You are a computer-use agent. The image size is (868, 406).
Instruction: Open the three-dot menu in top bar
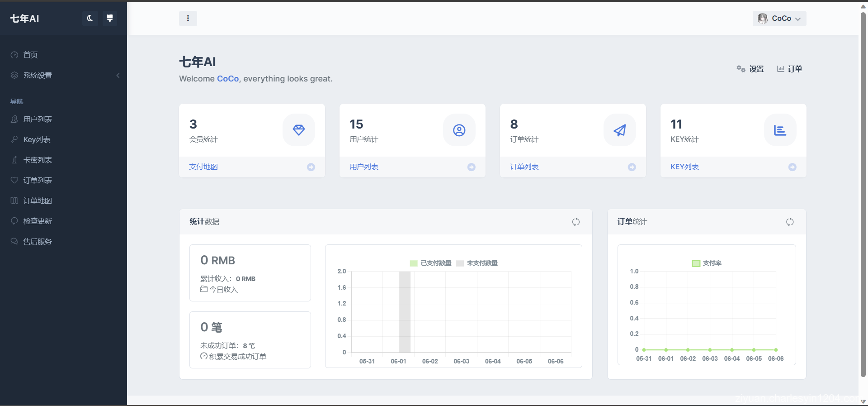click(x=188, y=19)
